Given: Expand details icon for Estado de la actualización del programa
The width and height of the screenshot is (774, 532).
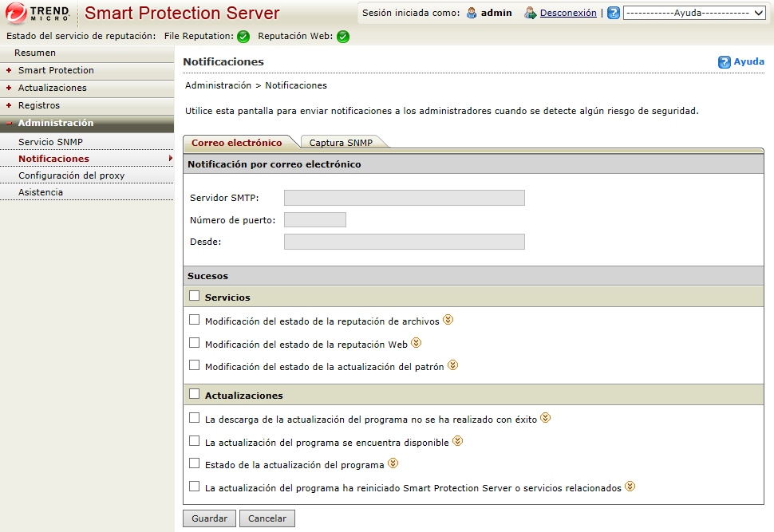Looking at the screenshot, I should 393,463.
